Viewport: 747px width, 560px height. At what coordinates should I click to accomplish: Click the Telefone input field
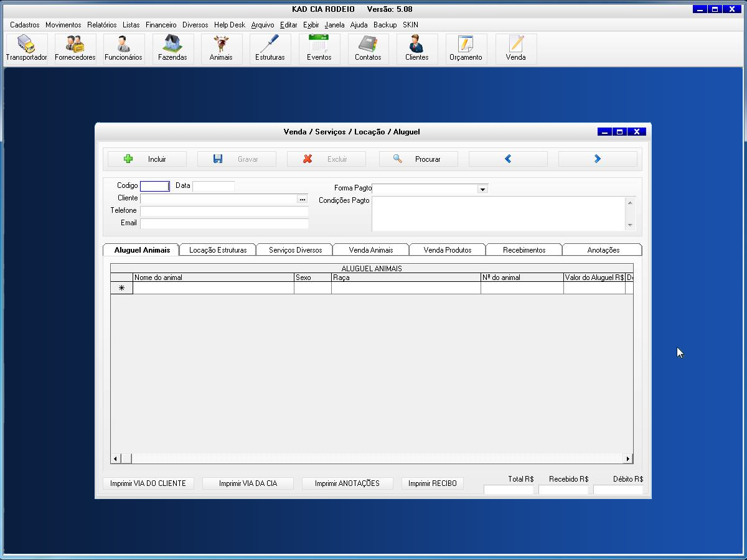point(224,211)
